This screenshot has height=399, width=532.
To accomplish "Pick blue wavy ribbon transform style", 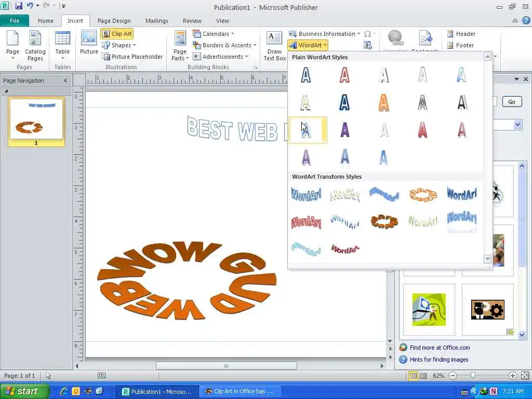I will point(384,194).
